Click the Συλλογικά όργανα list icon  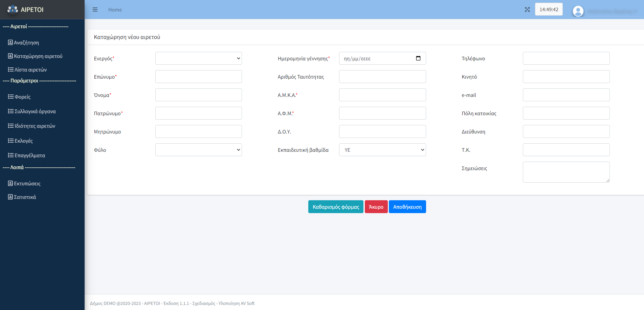[11, 111]
